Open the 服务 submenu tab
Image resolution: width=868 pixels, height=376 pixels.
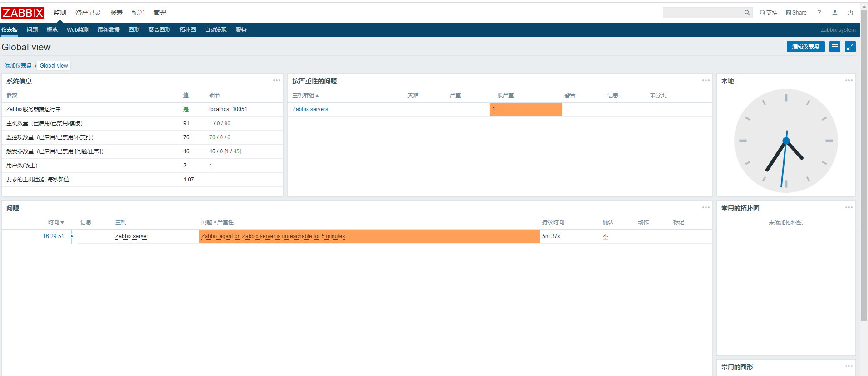241,30
